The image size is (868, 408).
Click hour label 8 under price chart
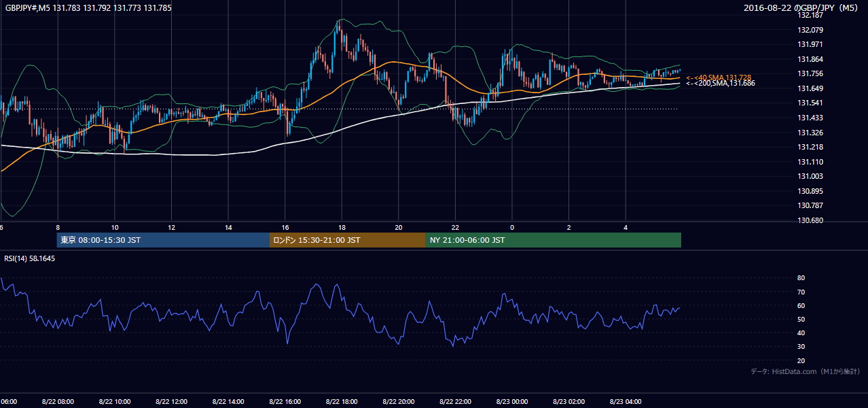tap(58, 228)
